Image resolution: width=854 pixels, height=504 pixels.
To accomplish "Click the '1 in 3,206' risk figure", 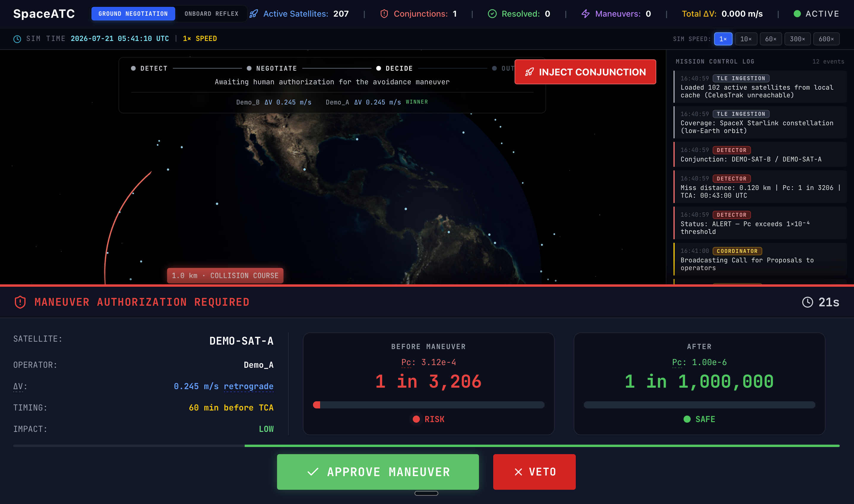I will [428, 381].
